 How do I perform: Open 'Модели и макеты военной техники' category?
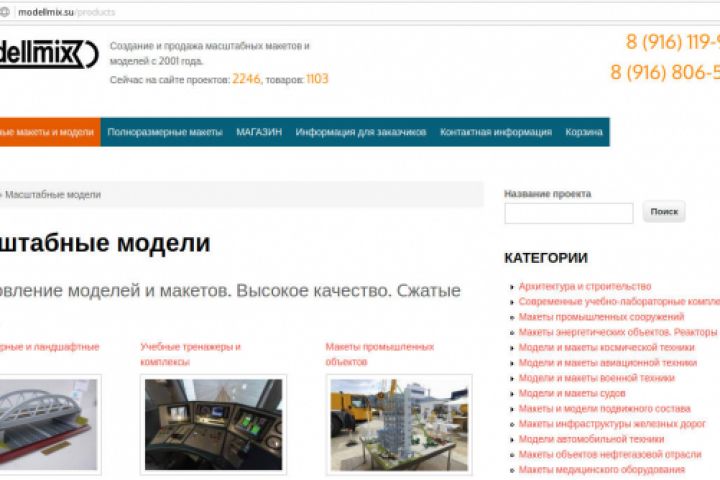(596, 378)
